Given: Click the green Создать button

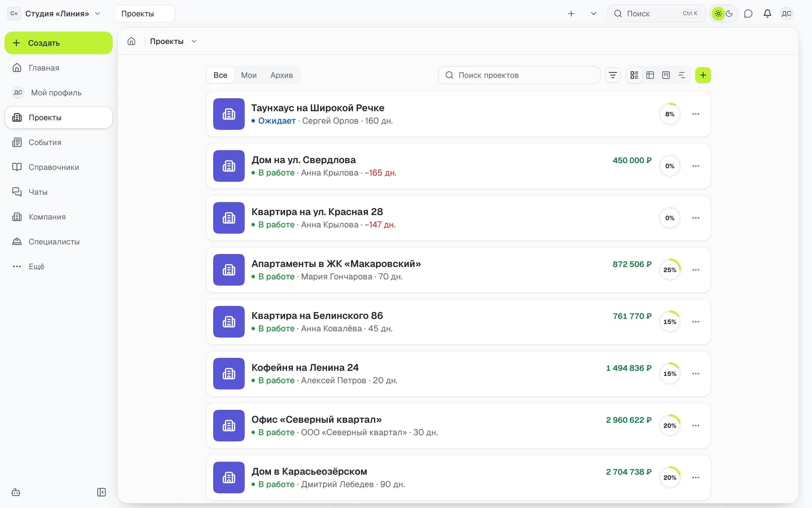Looking at the screenshot, I should [58, 43].
